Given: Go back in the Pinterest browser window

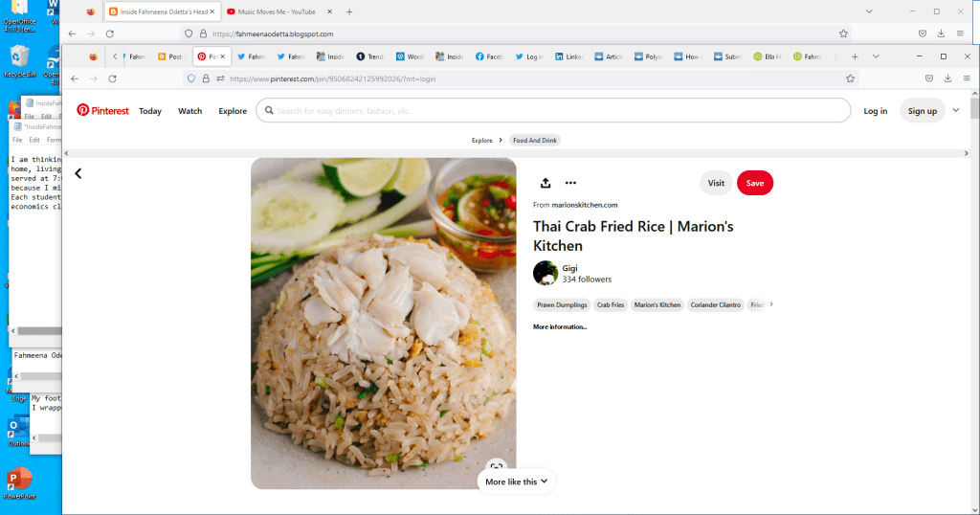Looking at the screenshot, I should point(75,78).
